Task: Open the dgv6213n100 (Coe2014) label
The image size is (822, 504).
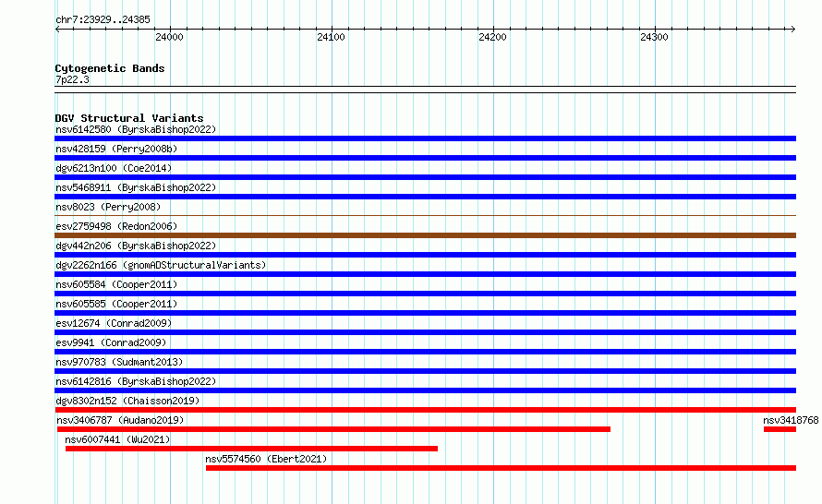Action: [114, 168]
